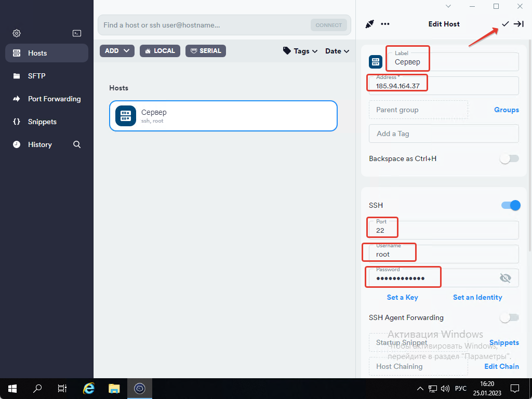Open the Date sort dropdown
The width and height of the screenshot is (532, 399).
coord(337,51)
